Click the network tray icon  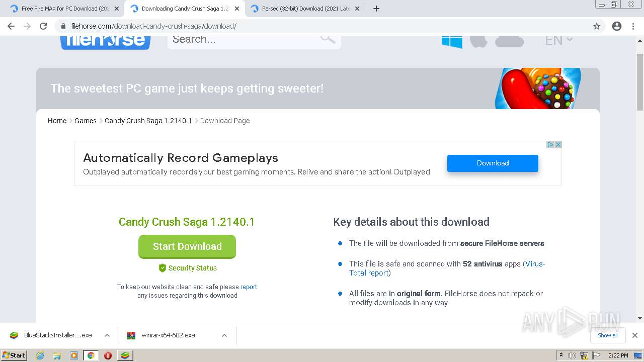point(584,355)
